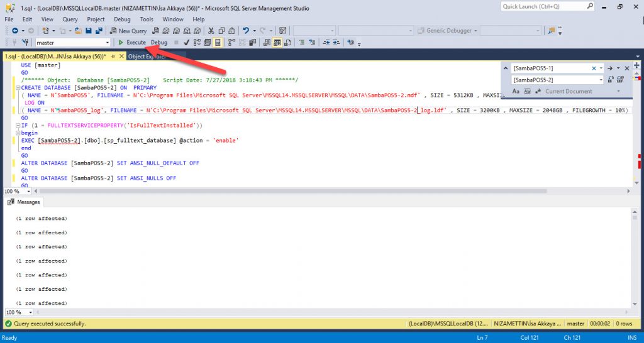Open the Query Options icon
Image resolution: width=644 pixels, height=343 pixels.
[208, 42]
